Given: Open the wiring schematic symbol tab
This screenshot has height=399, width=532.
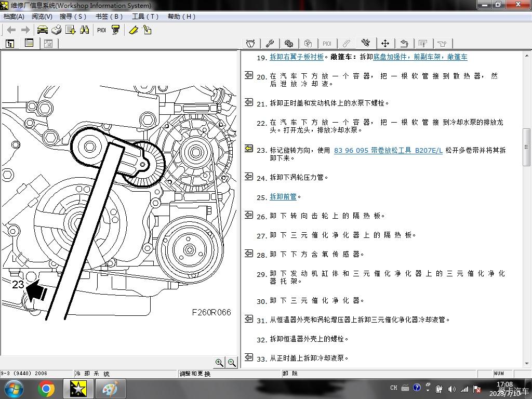Looking at the screenshot, I should point(404,44).
